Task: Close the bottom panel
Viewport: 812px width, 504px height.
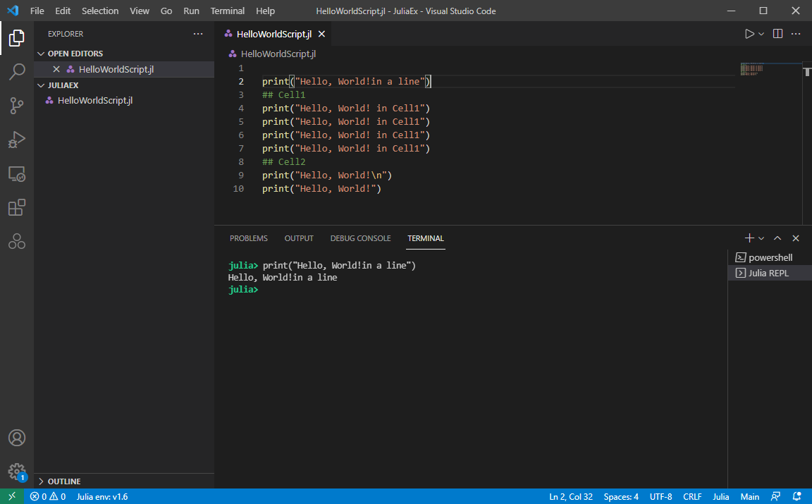Action: [796, 238]
